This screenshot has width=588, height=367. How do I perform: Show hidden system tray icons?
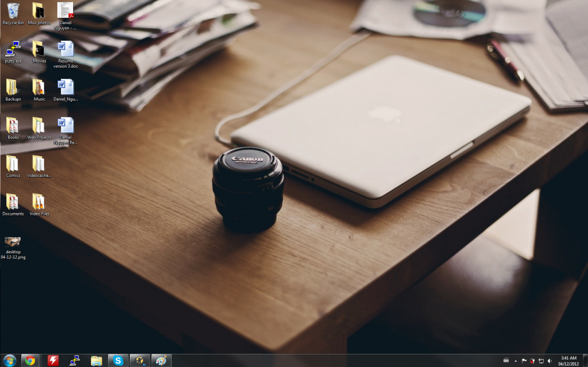(x=516, y=361)
